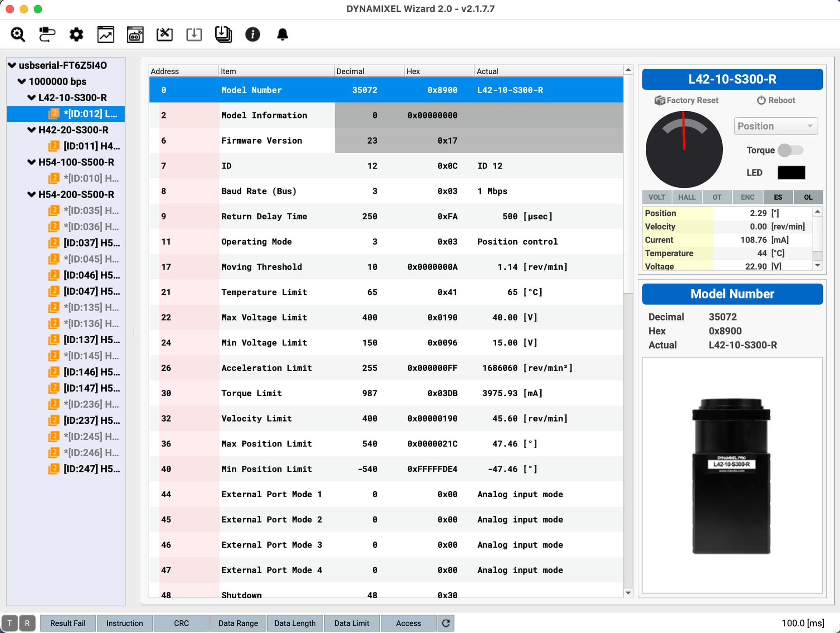The width and height of the screenshot is (840, 633).
Task: Select the Instruction tab
Action: (125, 623)
